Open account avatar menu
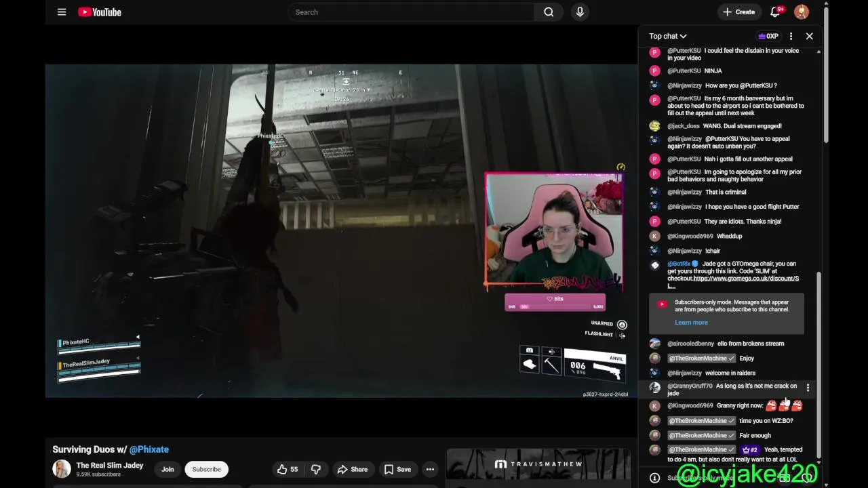868x488 pixels. pos(802,12)
